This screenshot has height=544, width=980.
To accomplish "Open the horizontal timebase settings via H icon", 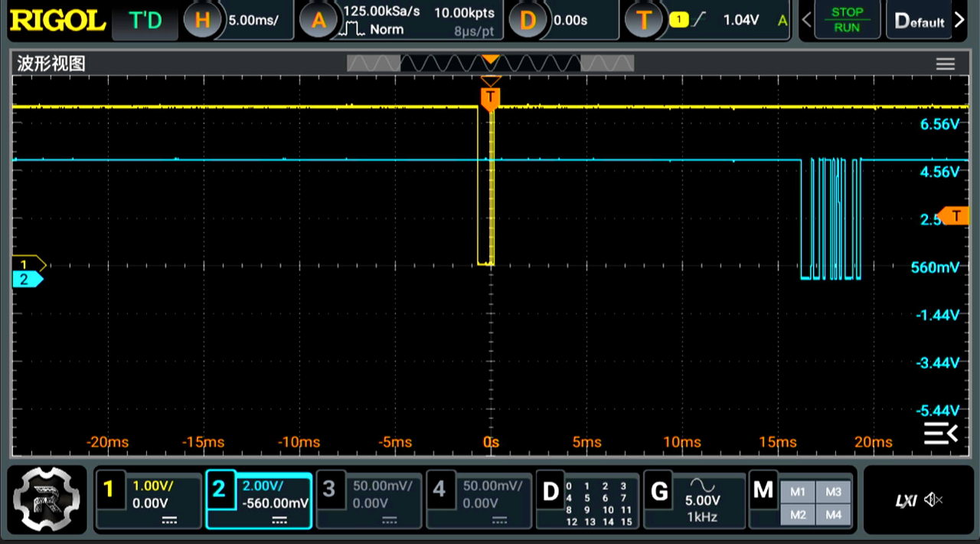I will pos(202,21).
